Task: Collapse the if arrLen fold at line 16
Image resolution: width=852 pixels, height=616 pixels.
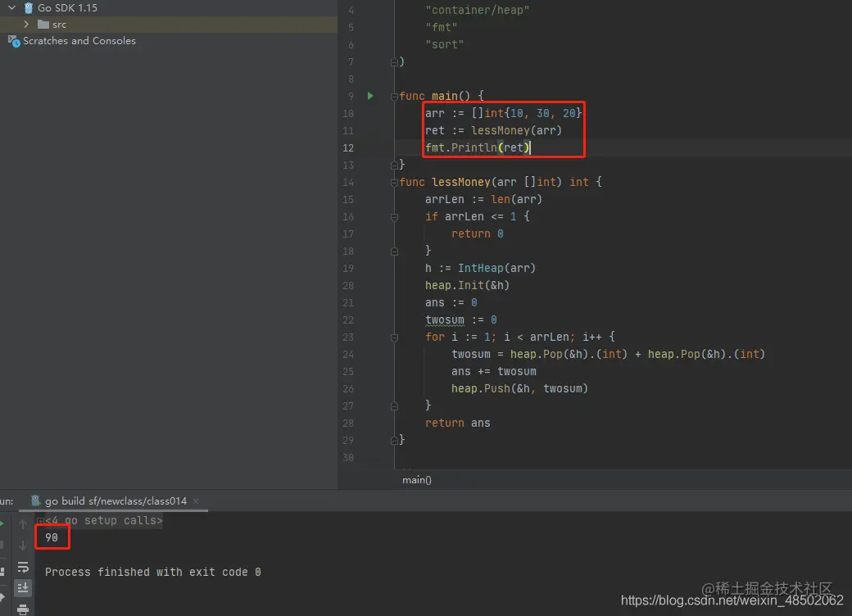Action: pyautogui.click(x=395, y=217)
